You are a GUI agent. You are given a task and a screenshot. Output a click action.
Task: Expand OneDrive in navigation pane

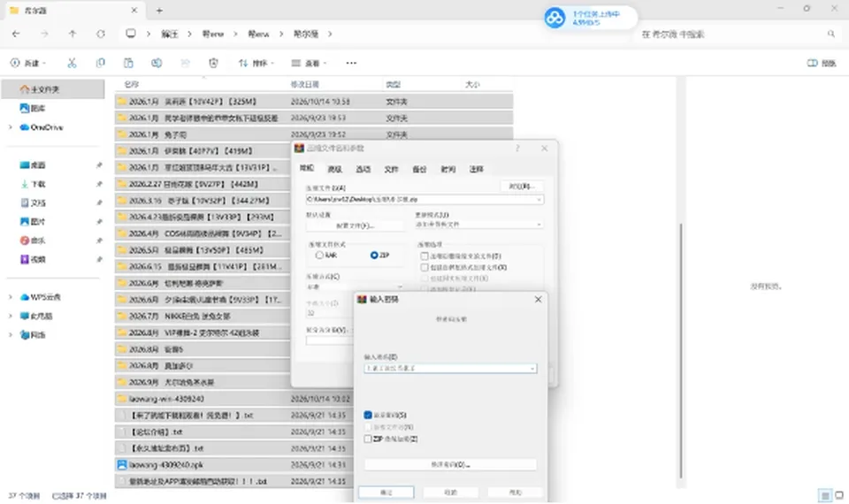11,127
